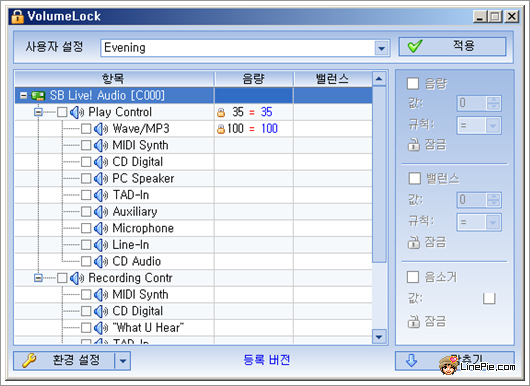The width and height of the screenshot is (530, 386).
Task: Click the speaker icon beside "What U Hear"
Action: pos(101,328)
